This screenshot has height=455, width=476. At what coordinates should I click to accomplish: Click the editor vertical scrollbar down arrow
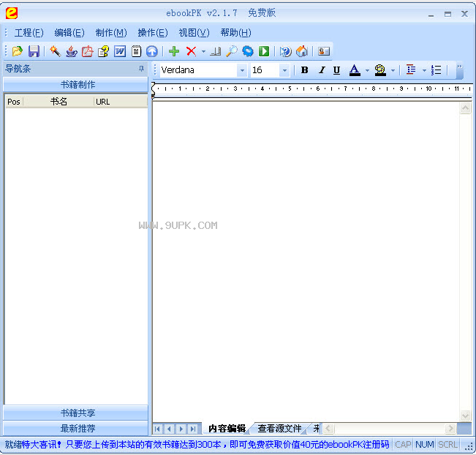pos(465,415)
